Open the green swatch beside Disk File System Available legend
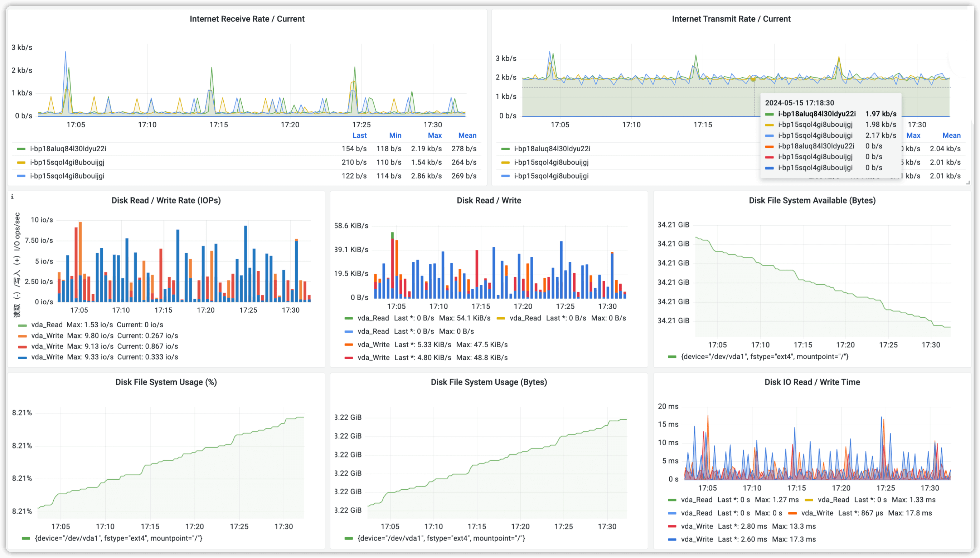The height and width of the screenshot is (558, 980). click(672, 357)
